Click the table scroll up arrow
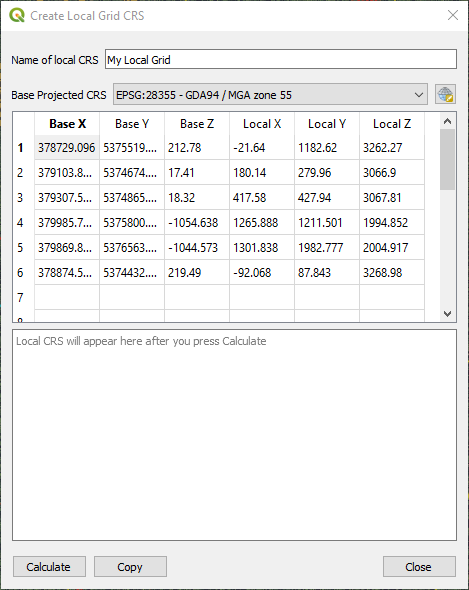The height and width of the screenshot is (590, 469). coord(447,121)
